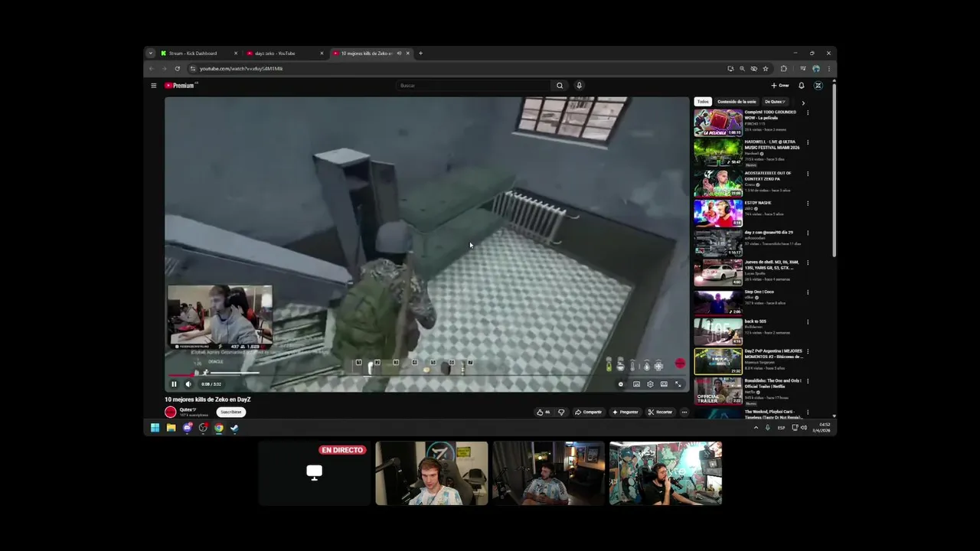Image resolution: width=980 pixels, height=551 pixels.
Task: Open the player settings gear
Action: coord(650,384)
